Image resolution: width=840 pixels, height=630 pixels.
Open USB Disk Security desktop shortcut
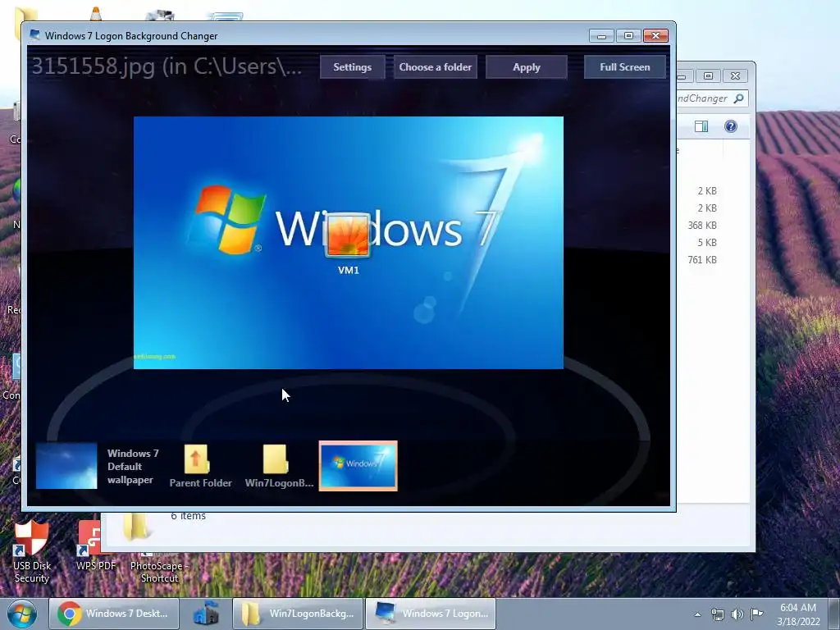coord(32,552)
